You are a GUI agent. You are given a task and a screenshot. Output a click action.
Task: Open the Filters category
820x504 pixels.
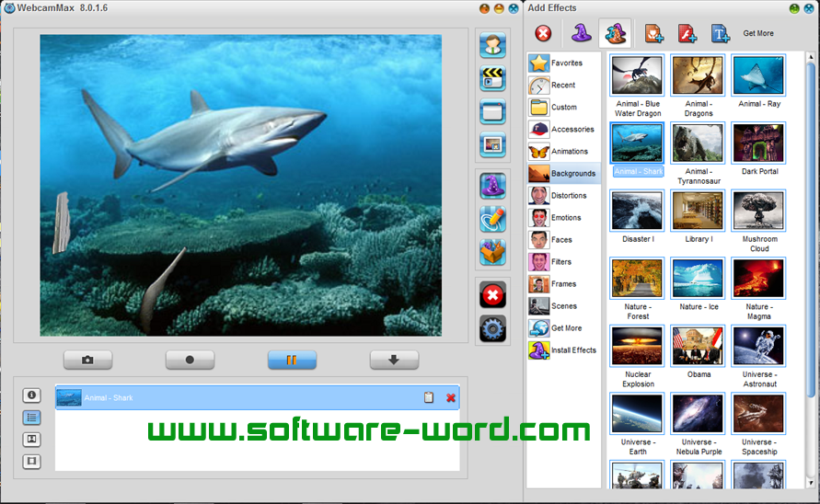click(x=564, y=262)
